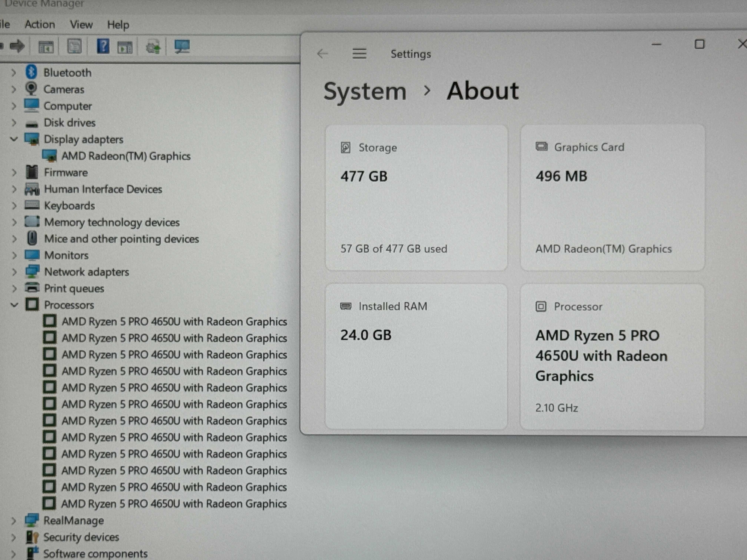747x560 pixels.
Task: Expand the Keyboards chevron
Action: pos(14,206)
